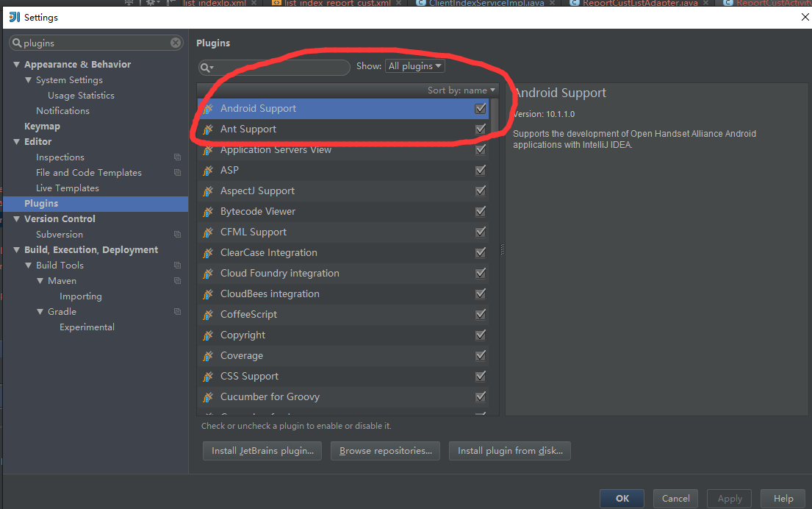Confirm settings with the OK button
The height and width of the screenshot is (509, 812).
(x=622, y=499)
